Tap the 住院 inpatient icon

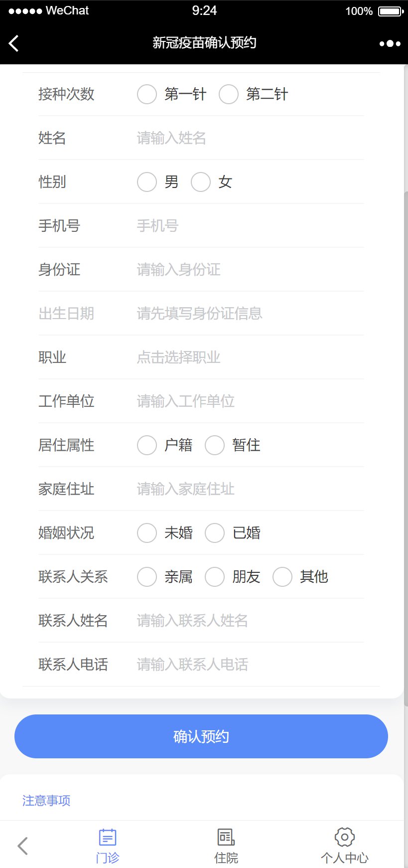coord(226,837)
